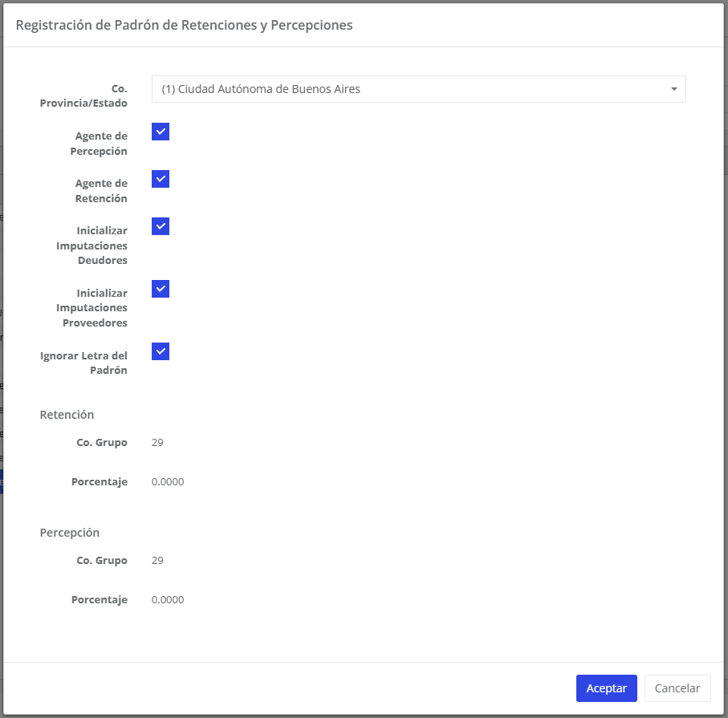Toggle the Agente de Retención checkbox
This screenshot has height=718, width=728.
pos(161,179)
